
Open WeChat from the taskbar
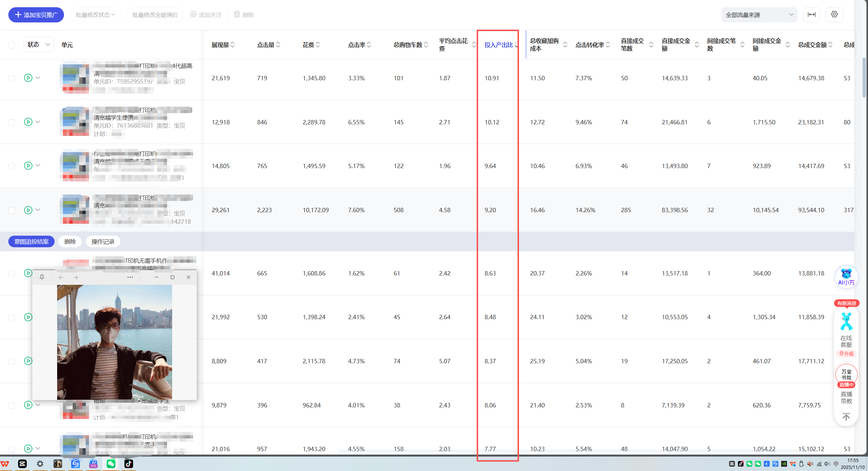[x=111, y=464]
